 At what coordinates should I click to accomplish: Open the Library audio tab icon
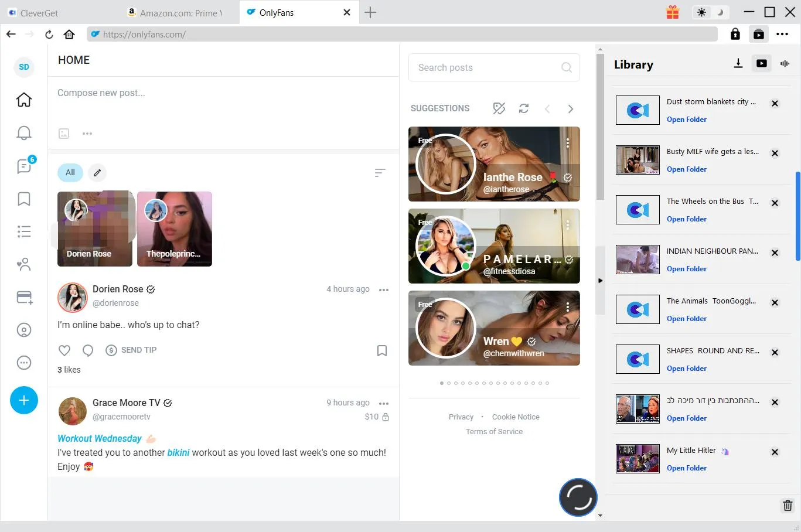(x=785, y=63)
